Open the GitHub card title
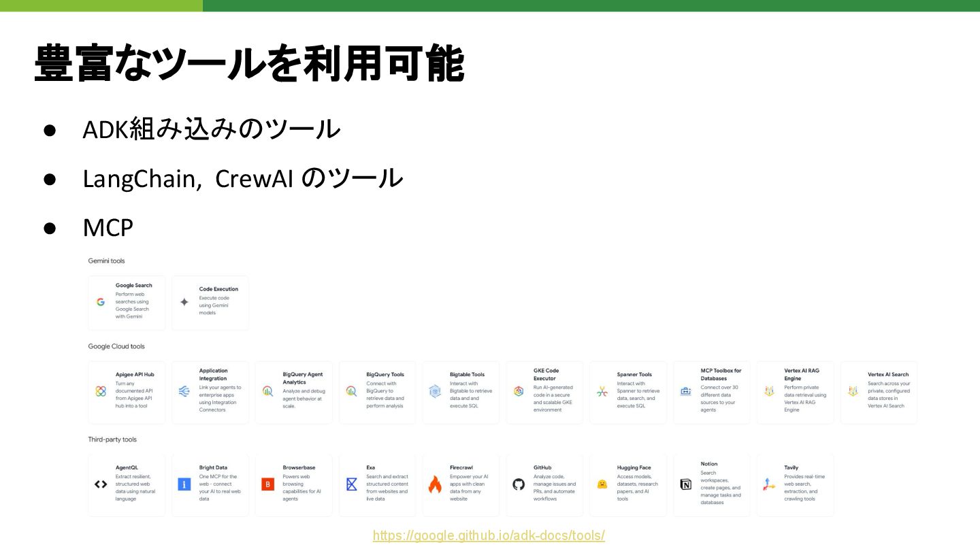This screenshot has height=551, width=980. (542, 467)
